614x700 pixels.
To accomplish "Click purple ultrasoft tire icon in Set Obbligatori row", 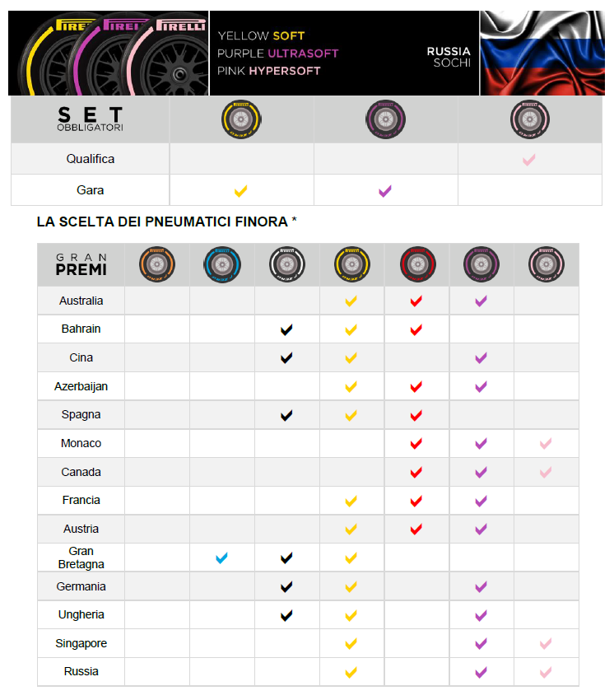I will [x=385, y=120].
